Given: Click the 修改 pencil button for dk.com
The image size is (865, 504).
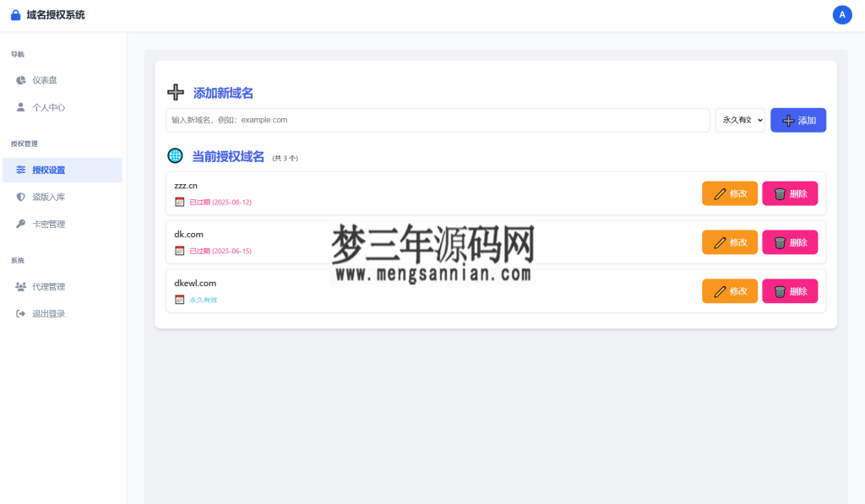Looking at the screenshot, I should pos(729,242).
